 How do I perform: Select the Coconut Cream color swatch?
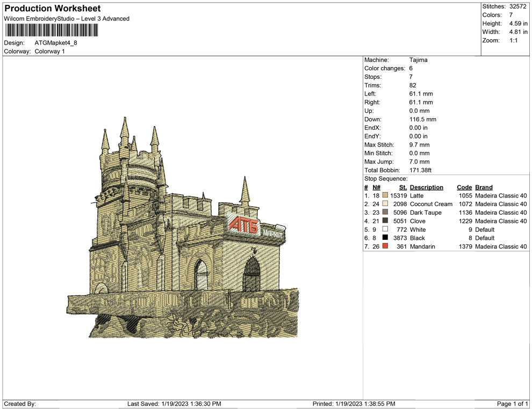385,204
